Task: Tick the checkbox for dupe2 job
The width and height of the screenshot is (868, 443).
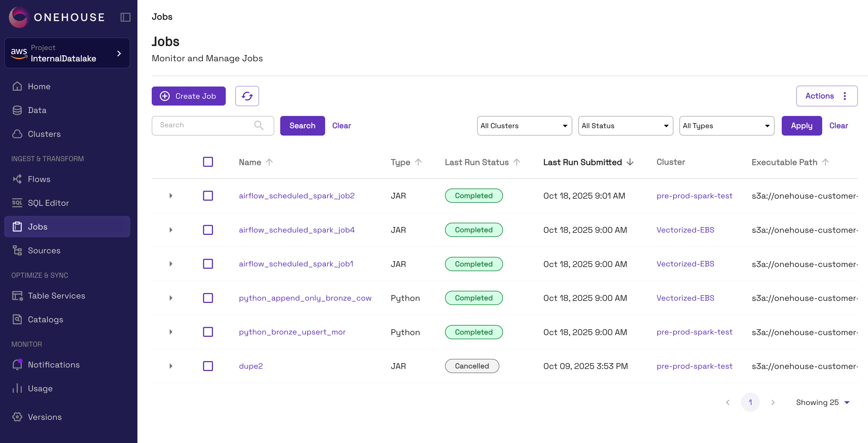Action: coord(208,366)
